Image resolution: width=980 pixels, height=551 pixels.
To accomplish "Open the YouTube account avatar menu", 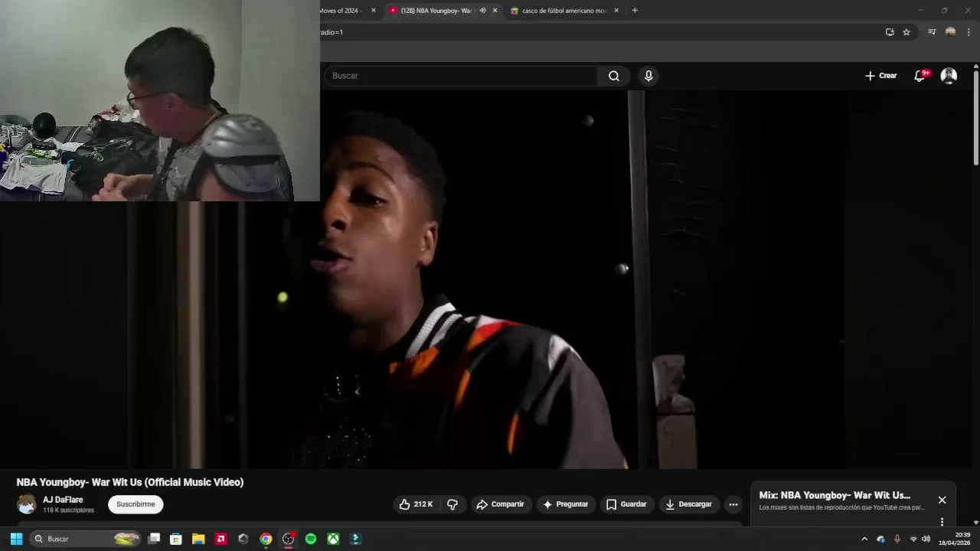I will 949,76.
